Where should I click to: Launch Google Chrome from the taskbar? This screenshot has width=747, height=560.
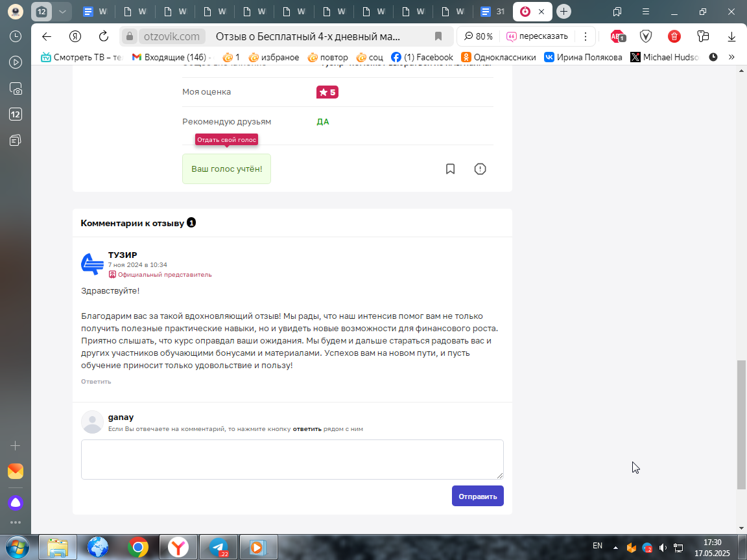pyautogui.click(x=137, y=547)
